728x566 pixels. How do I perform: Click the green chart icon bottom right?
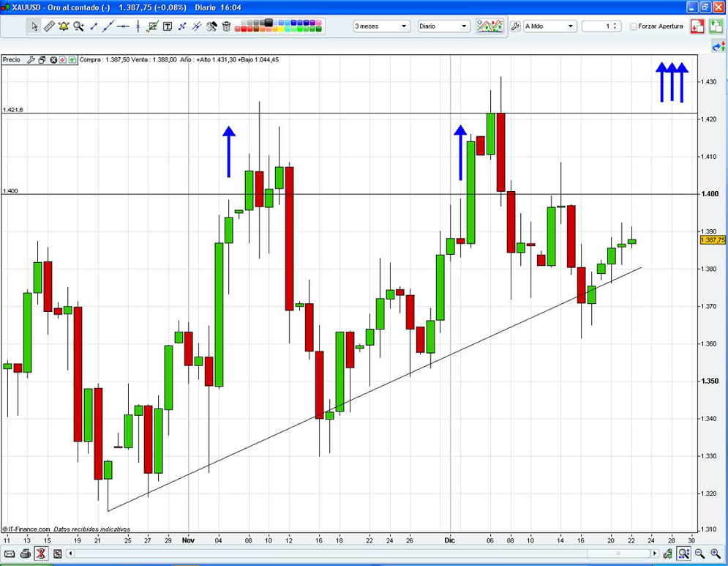point(668,554)
